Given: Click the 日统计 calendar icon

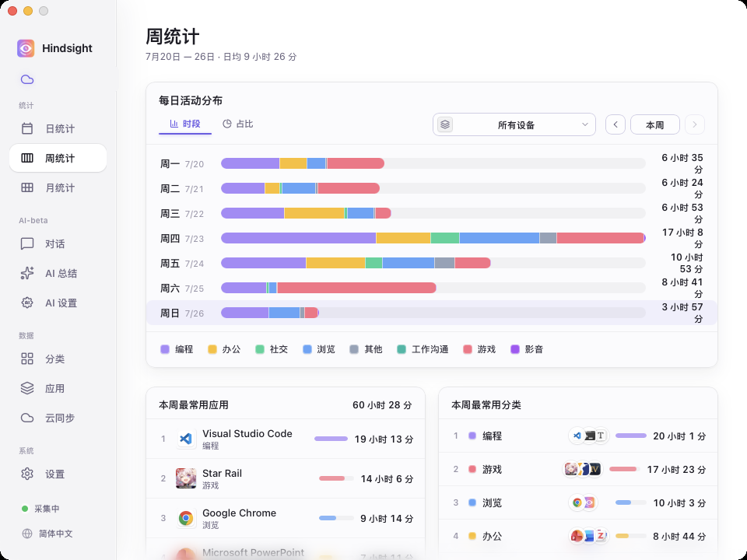Looking at the screenshot, I should (x=27, y=128).
